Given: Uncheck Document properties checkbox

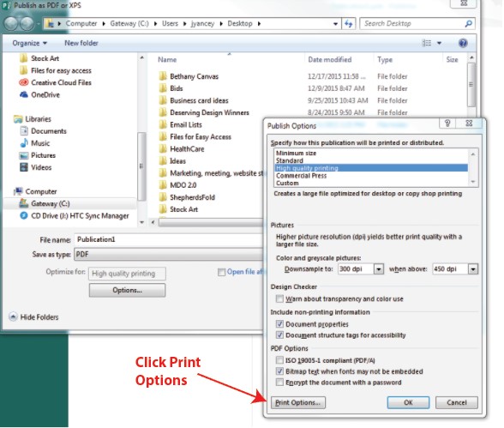Looking at the screenshot, I should 279,324.
